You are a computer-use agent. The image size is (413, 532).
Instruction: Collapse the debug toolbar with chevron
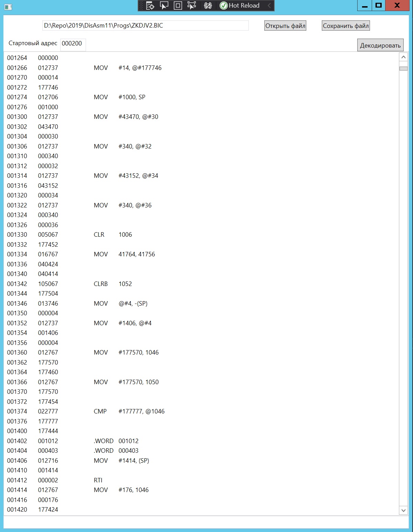[269, 6]
